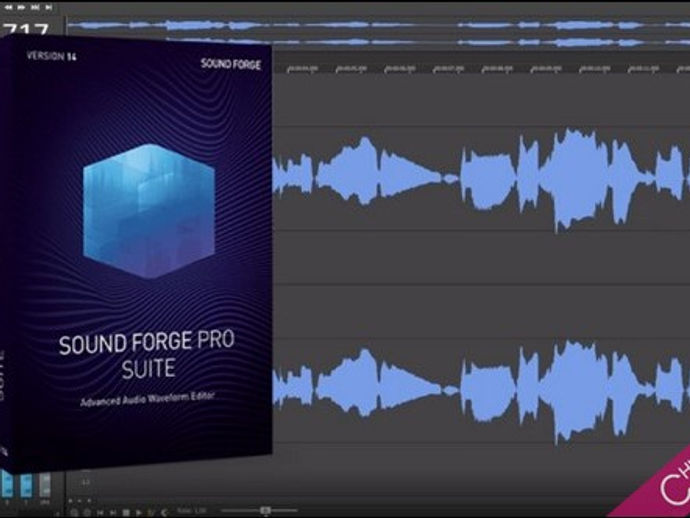
Task: Click the first time marker on the ruler
Action: pyautogui.click(x=302, y=69)
